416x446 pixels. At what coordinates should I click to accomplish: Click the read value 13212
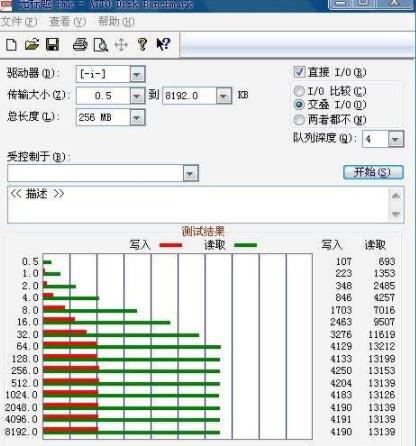[x=381, y=346]
